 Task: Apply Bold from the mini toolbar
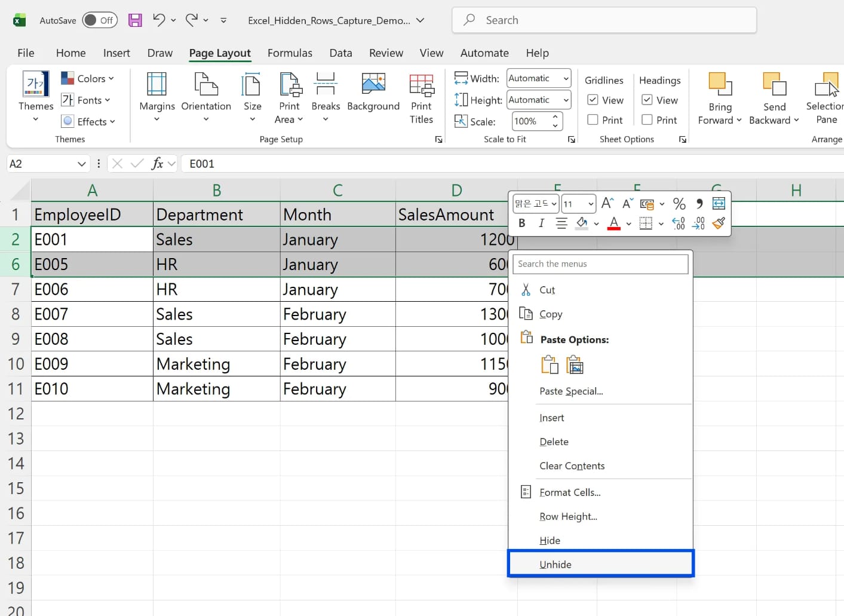pos(522,223)
